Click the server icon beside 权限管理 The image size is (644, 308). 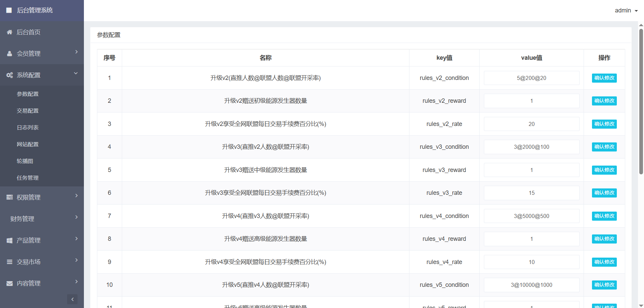pyautogui.click(x=9, y=197)
